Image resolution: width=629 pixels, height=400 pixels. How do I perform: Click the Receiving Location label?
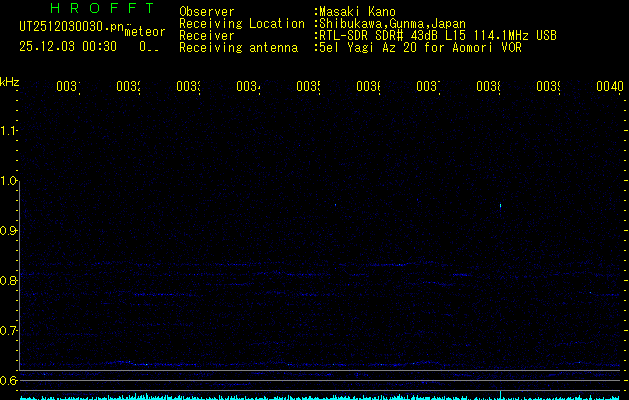242,24
